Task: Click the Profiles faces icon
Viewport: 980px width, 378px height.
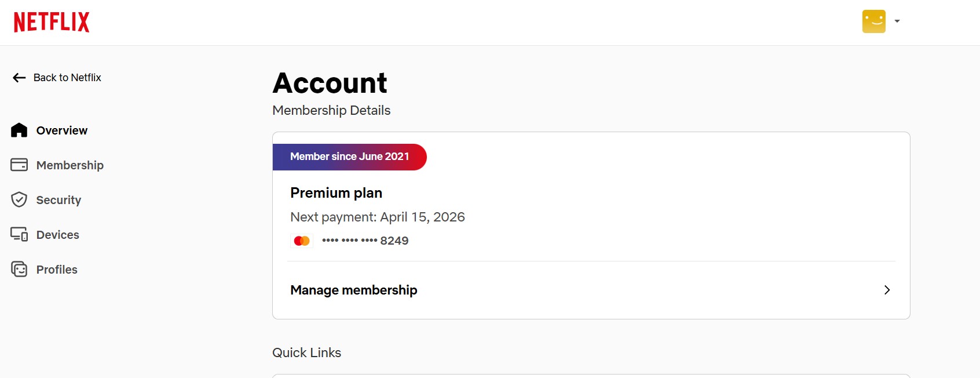Action: coord(19,270)
